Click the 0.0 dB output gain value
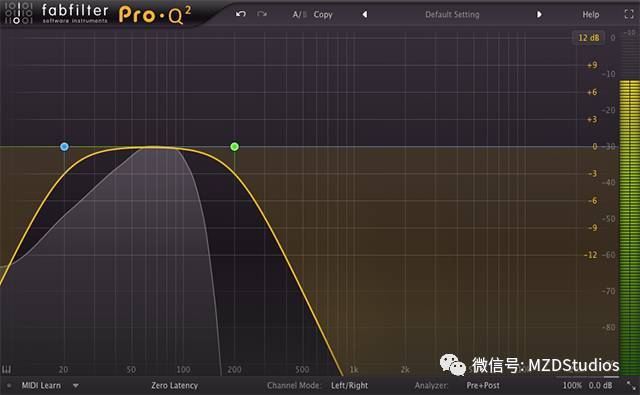 (x=600, y=385)
